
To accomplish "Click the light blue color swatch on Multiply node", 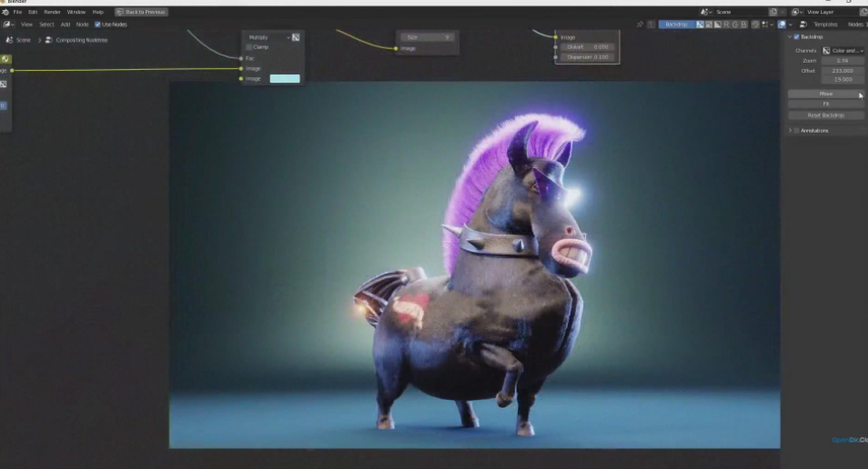I will (284, 79).
